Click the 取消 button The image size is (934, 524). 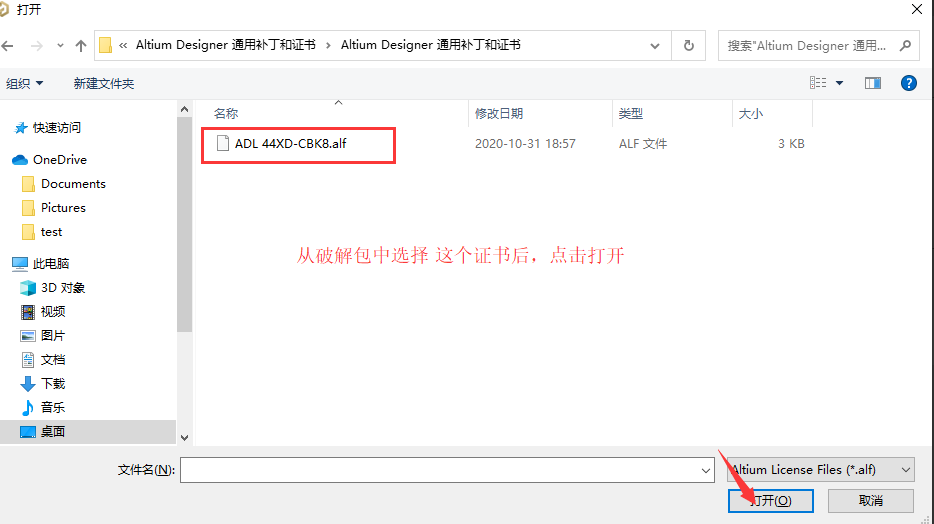tap(871, 501)
